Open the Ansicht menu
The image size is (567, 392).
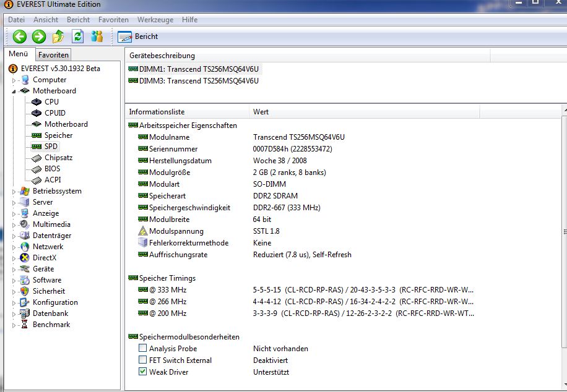tap(46, 20)
